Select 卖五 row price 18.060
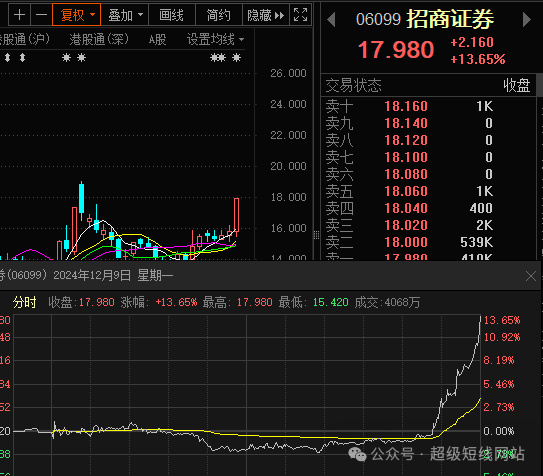This screenshot has height=476, width=543. [x=406, y=191]
